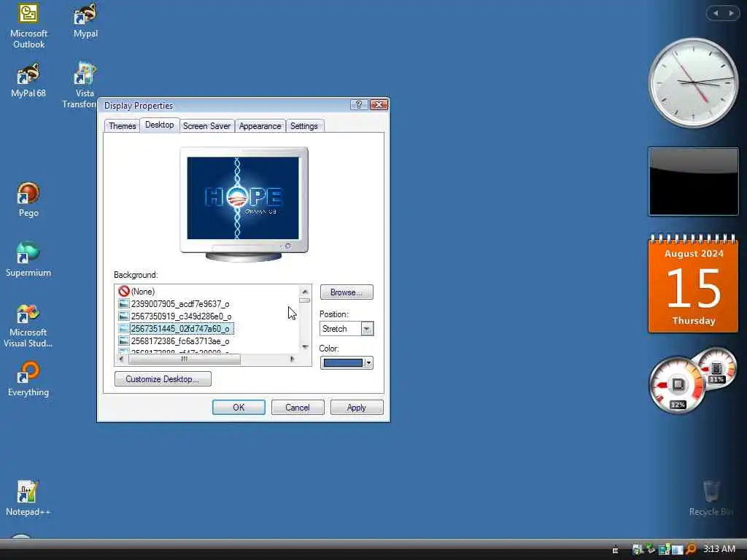The image size is (747, 560).
Task: Click the horizontal scrollbar thumb in background list
Action: (185, 359)
